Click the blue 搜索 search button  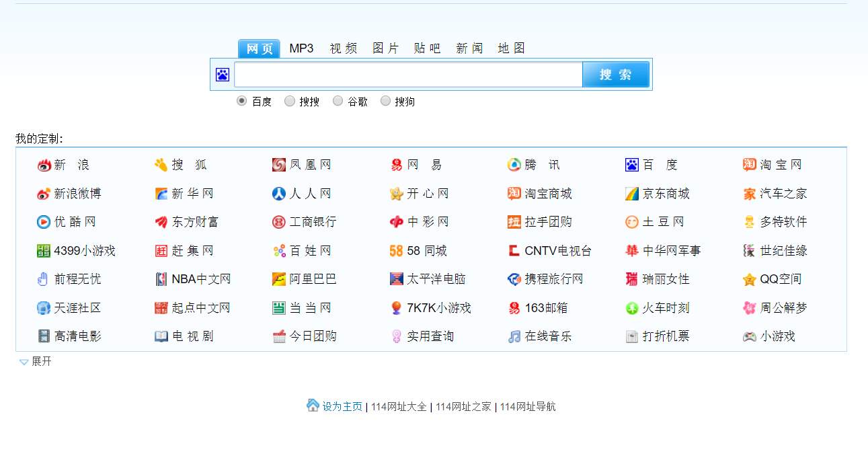[x=616, y=75]
